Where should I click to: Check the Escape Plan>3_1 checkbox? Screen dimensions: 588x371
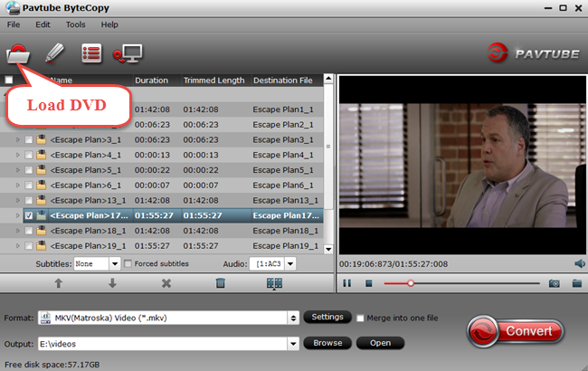click(x=29, y=140)
